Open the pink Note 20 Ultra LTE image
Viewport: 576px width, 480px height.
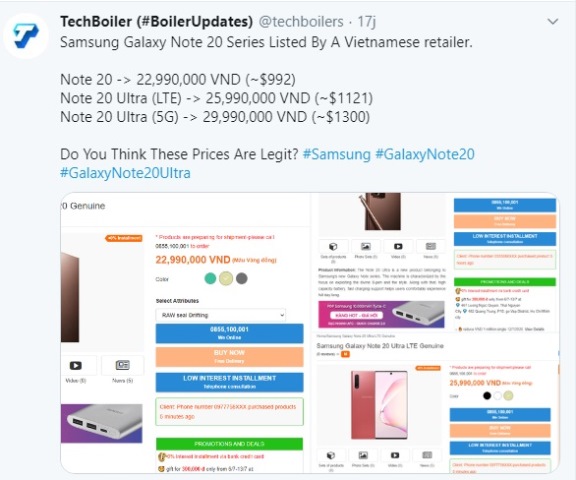pyautogui.click(x=379, y=405)
